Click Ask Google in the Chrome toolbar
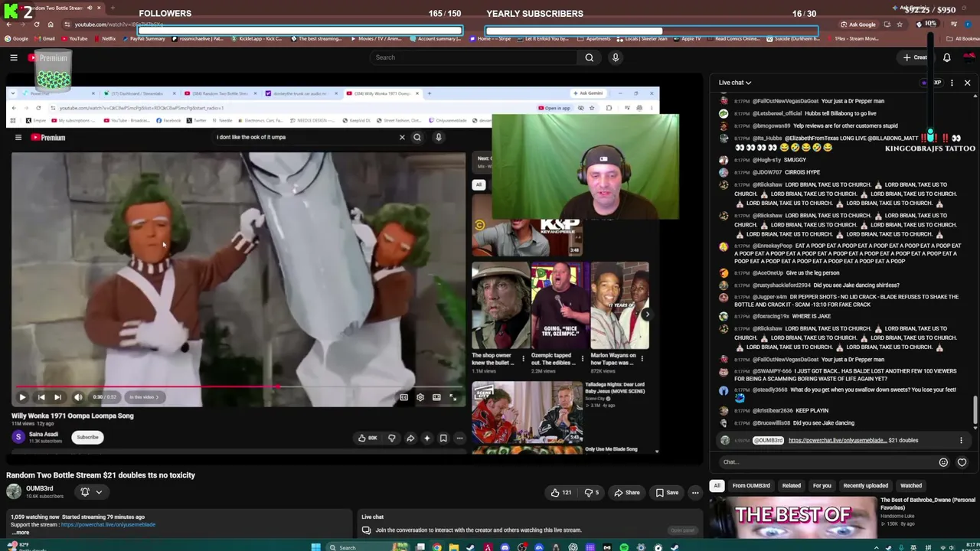Image resolution: width=980 pixels, height=551 pixels. (x=857, y=24)
